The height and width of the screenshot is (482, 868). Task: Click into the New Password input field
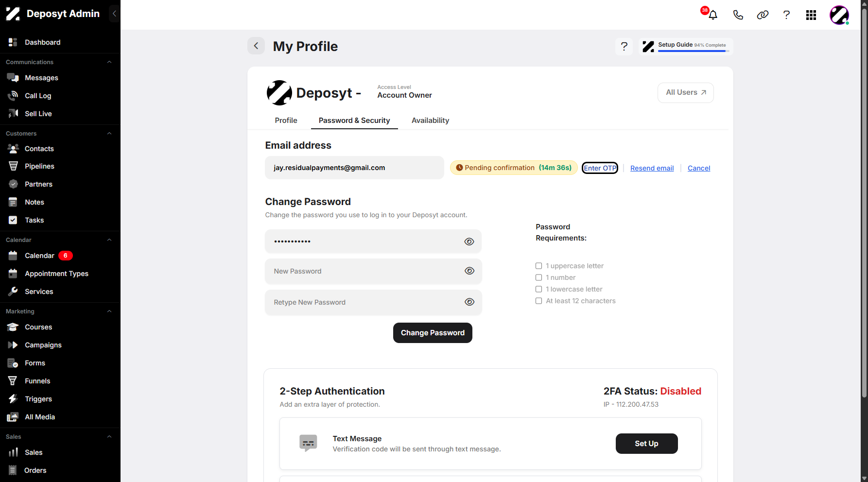point(373,271)
